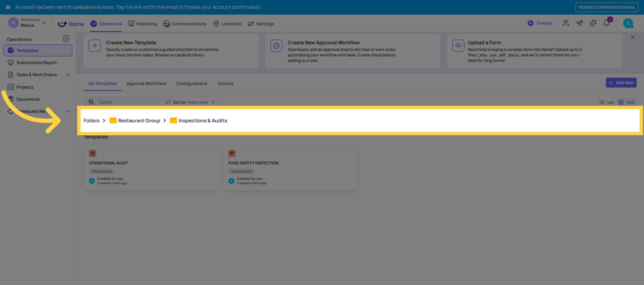Click the invite users icon

(566, 23)
